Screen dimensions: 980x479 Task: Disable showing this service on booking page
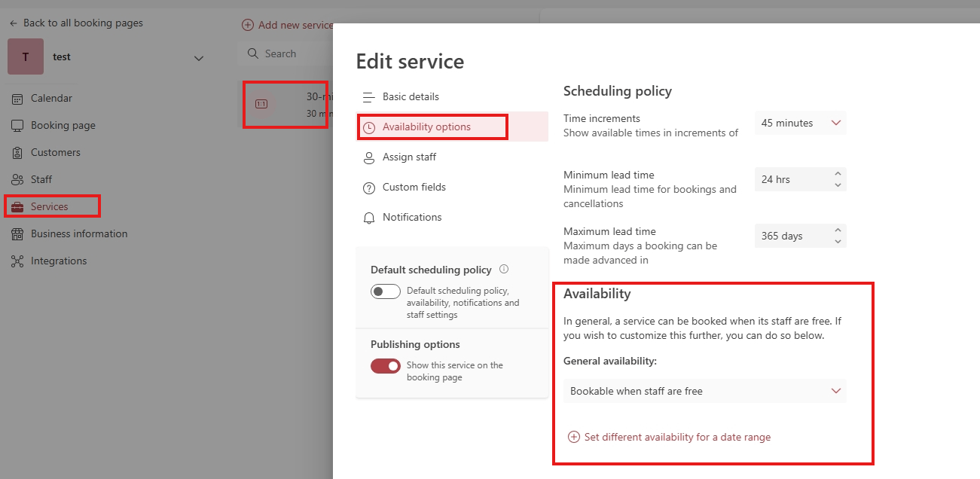pos(386,365)
